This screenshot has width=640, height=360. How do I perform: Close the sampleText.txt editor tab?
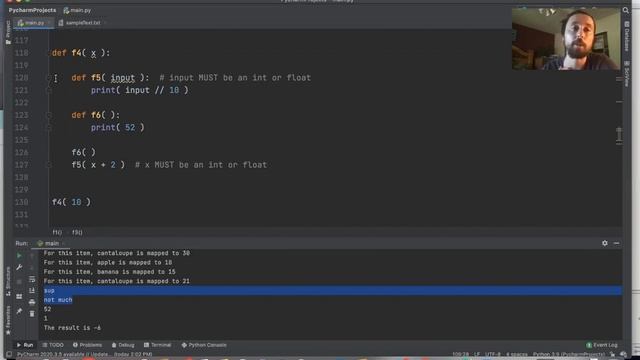coord(106,23)
